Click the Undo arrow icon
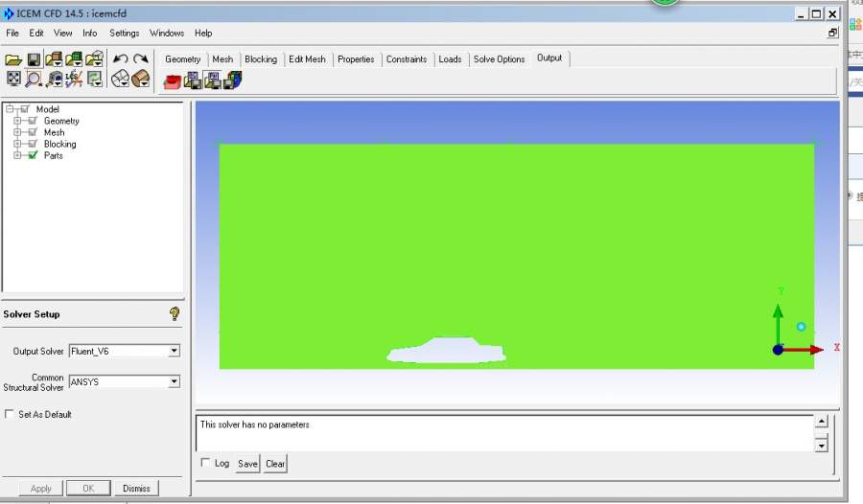Image resolution: width=863 pixels, height=504 pixels. (120, 58)
